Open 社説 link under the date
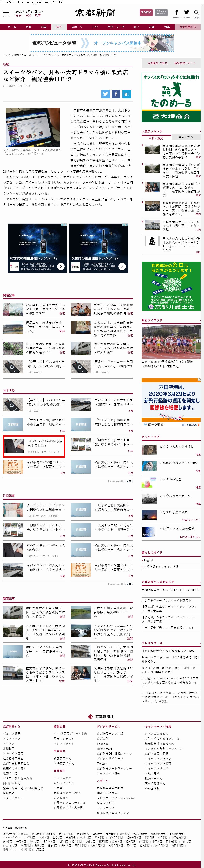 point(28,16)
